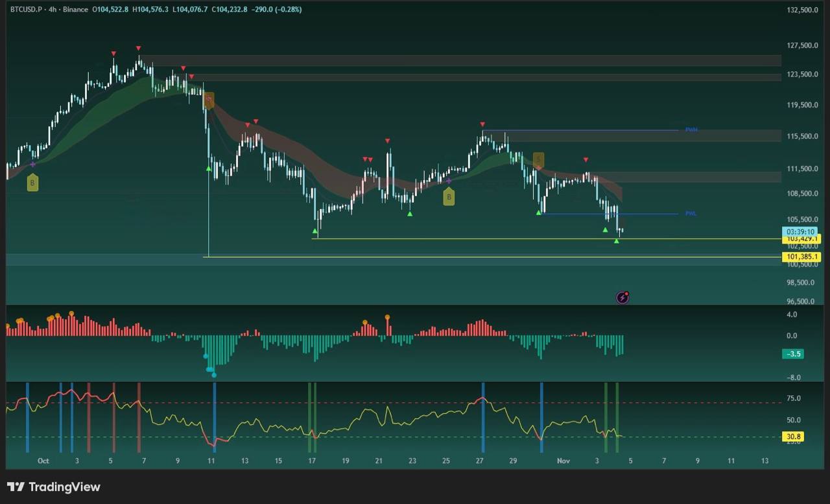This screenshot has height=504, width=830.
Task: Click the 103,429.1 yellow price label
Action: (x=801, y=239)
